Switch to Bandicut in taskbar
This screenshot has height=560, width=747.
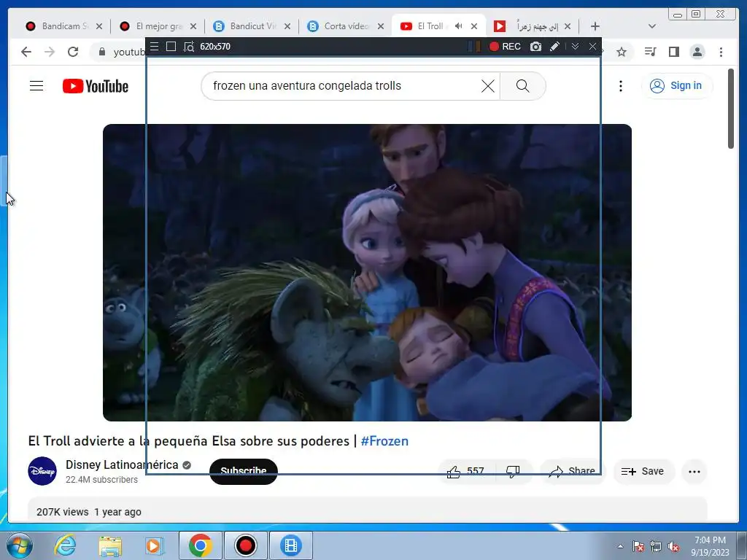click(x=291, y=545)
